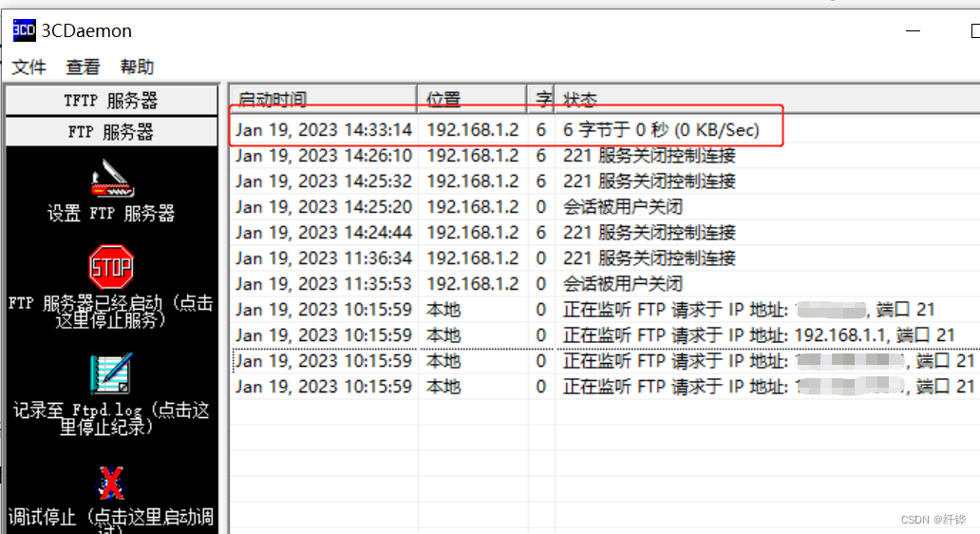Click 221 服务关闭控制连接 in the 11:36:34 row
Image resolution: width=980 pixels, height=534 pixels.
[x=649, y=258]
